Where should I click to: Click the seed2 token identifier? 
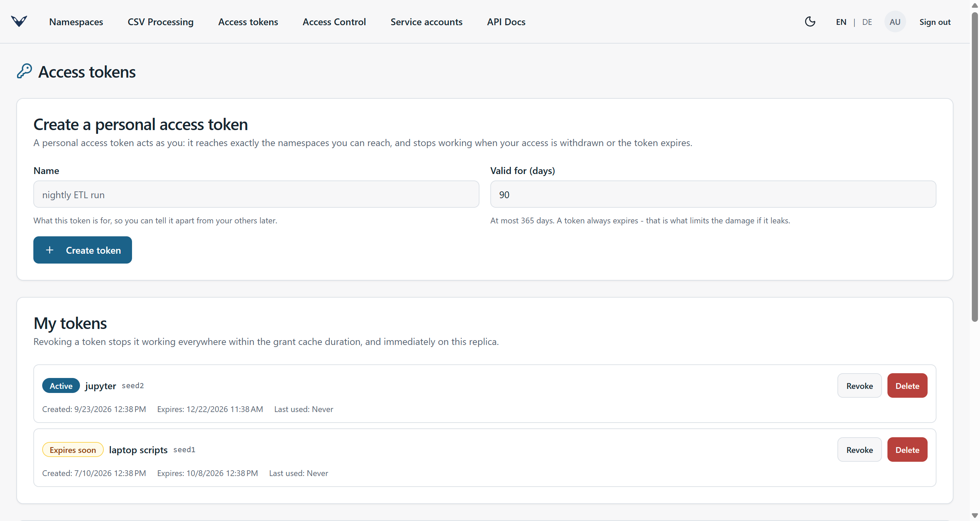click(x=133, y=385)
